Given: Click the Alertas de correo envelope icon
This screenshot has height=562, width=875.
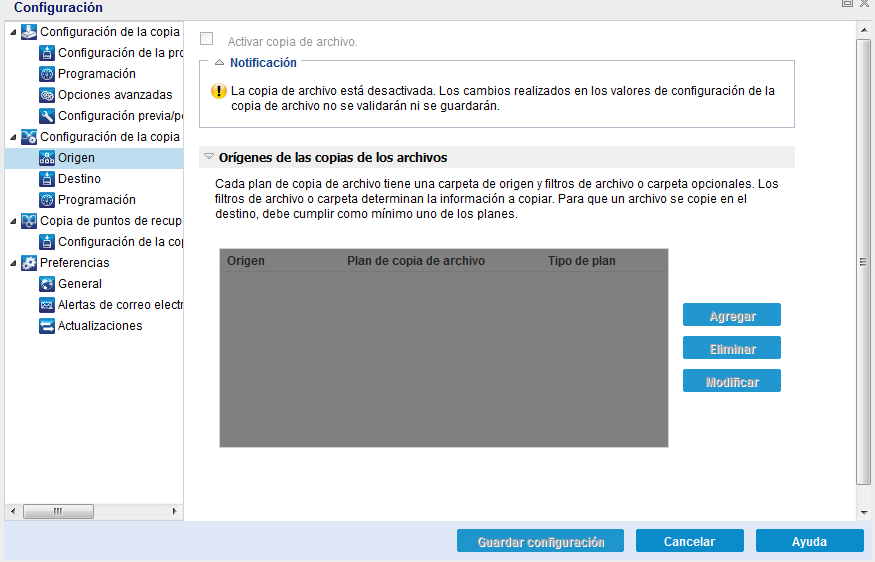Looking at the screenshot, I should 47,305.
